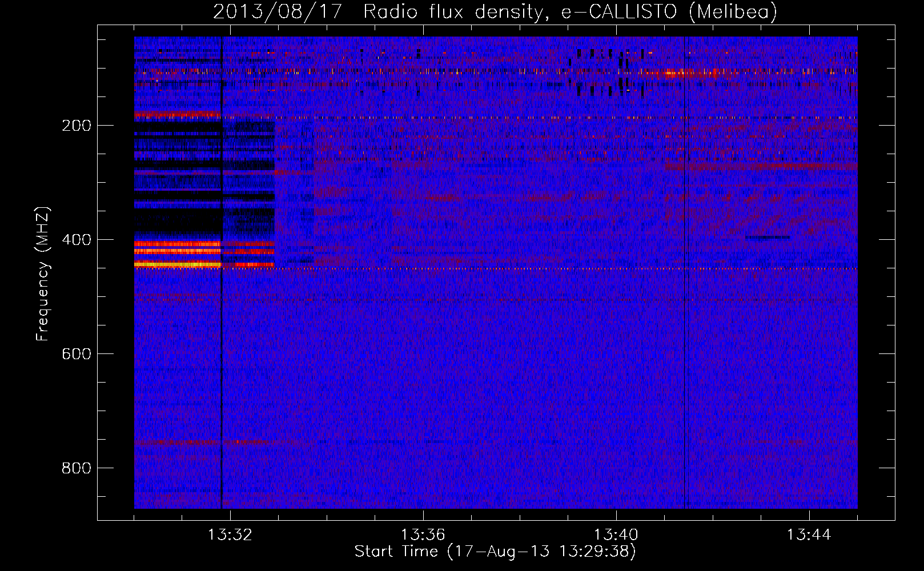The height and width of the screenshot is (571, 924).
Task: Click the 'Frequency (MHZ)' axis label
Action: coord(43,274)
